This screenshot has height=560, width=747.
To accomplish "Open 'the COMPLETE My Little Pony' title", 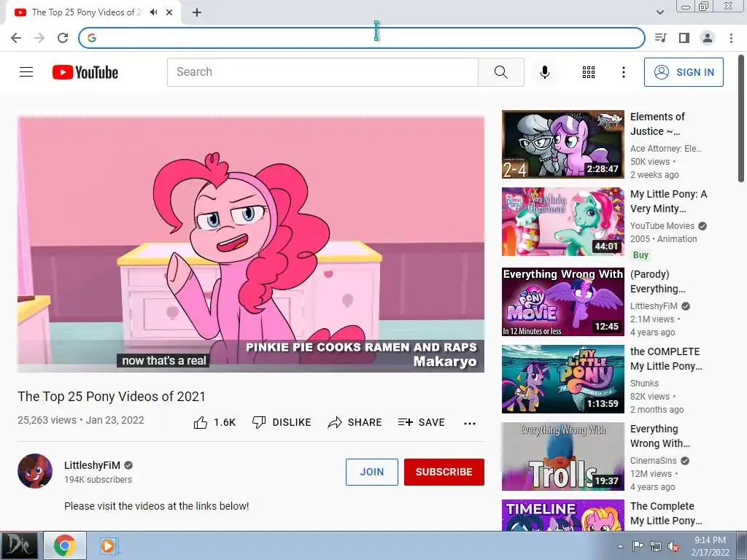I will [x=666, y=359].
